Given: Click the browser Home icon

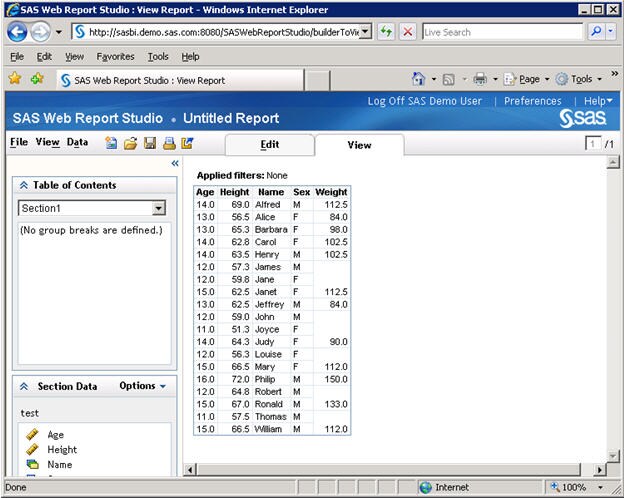Looking at the screenshot, I should [420, 80].
